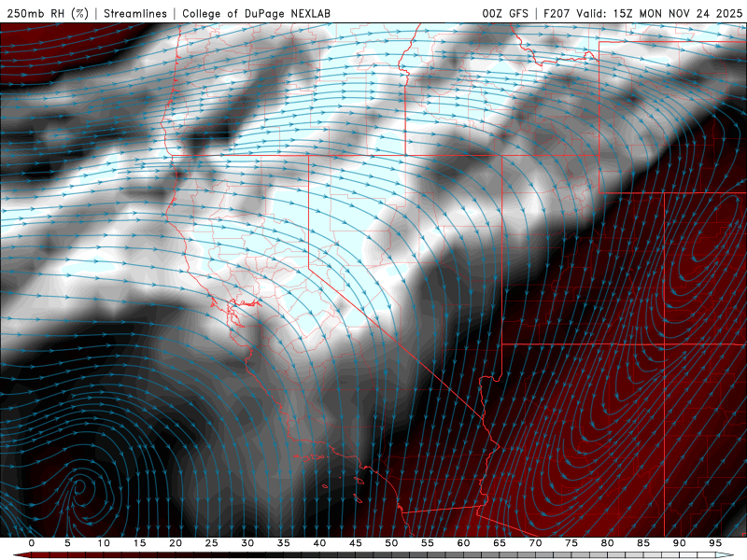Click 'Valid: 15Z MON NOV 24 2025' text
This screenshot has width=747, height=560.
(x=659, y=13)
